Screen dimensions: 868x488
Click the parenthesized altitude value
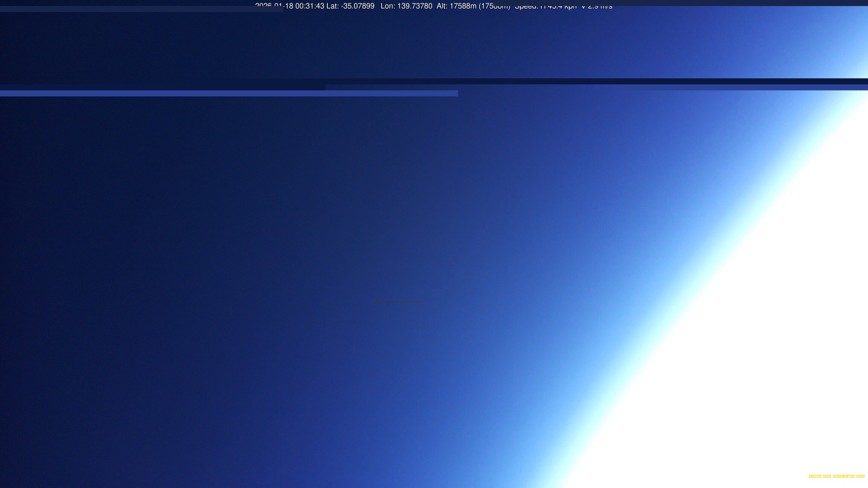pyautogui.click(x=494, y=7)
